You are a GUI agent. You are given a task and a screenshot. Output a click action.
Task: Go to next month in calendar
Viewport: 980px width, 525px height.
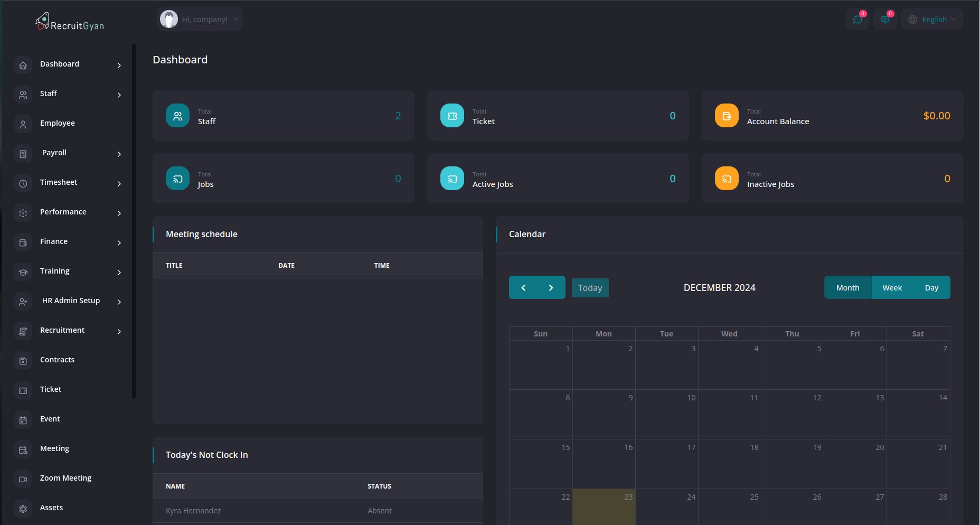click(551, 288)
